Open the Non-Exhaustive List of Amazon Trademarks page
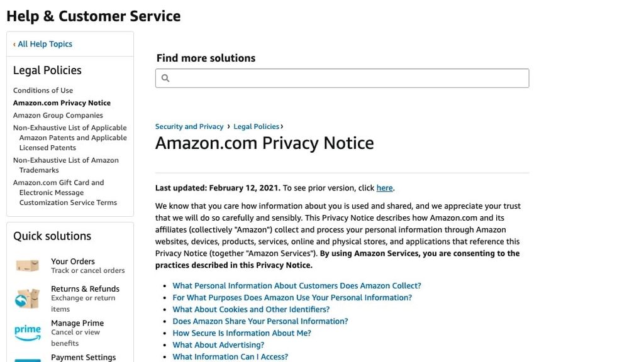Viewport: 644px width, 362px height. 65,165
